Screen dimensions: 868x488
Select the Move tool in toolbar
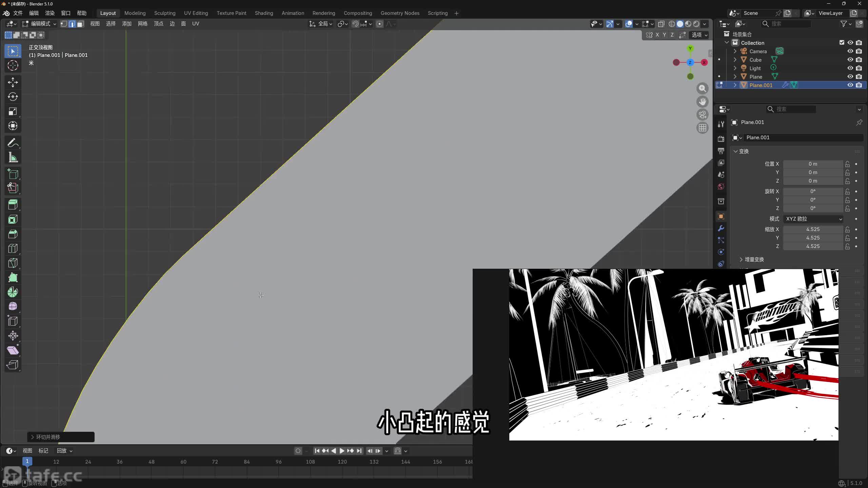coord(13,82)
